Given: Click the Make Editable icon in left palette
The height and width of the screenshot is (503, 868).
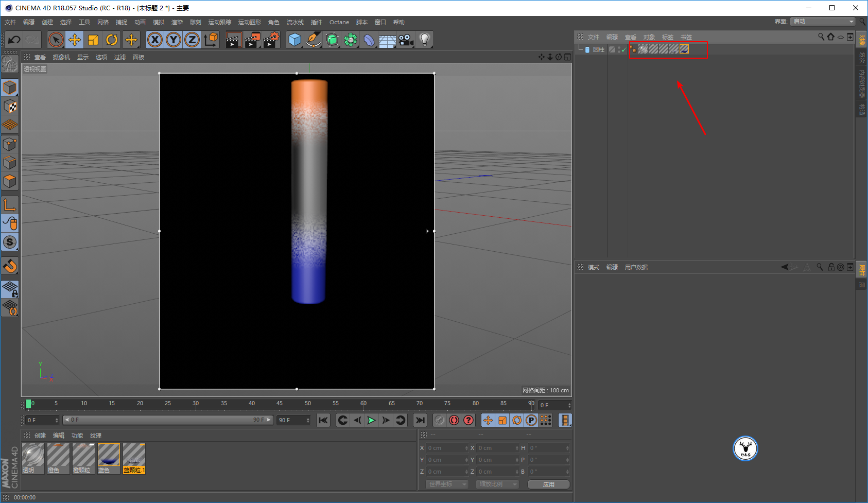Looking at the screenshot, I should tap(9, 64).
